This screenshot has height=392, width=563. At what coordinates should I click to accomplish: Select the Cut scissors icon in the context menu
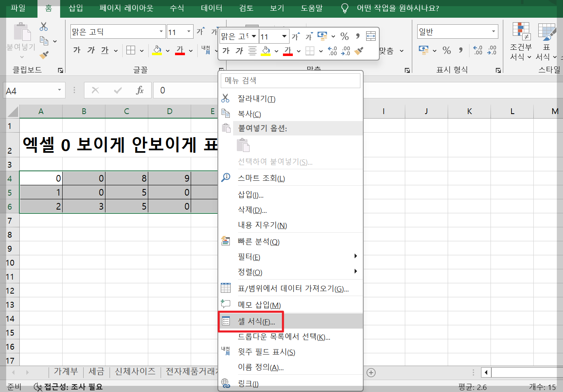[226, 98]
